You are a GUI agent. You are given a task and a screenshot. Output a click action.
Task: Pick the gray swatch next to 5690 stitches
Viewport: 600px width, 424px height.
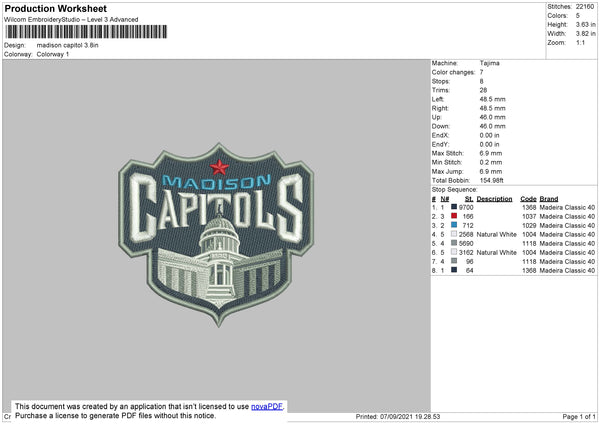pyautogui.click(x=454, y=243)
